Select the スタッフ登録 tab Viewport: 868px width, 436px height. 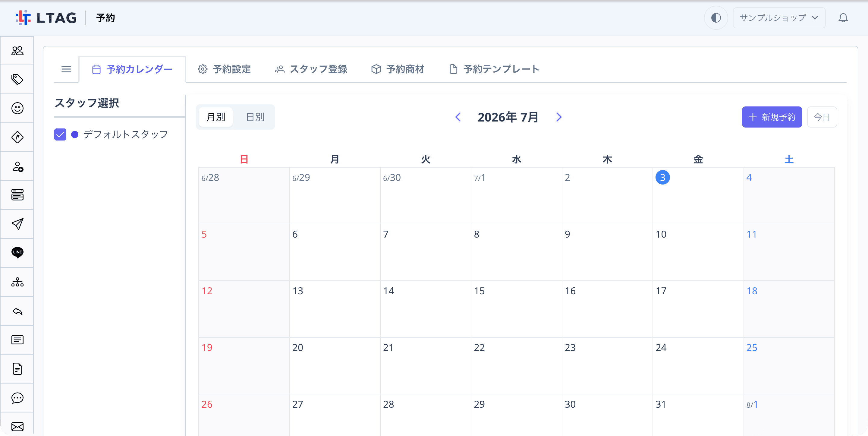(x=311, y=69)
